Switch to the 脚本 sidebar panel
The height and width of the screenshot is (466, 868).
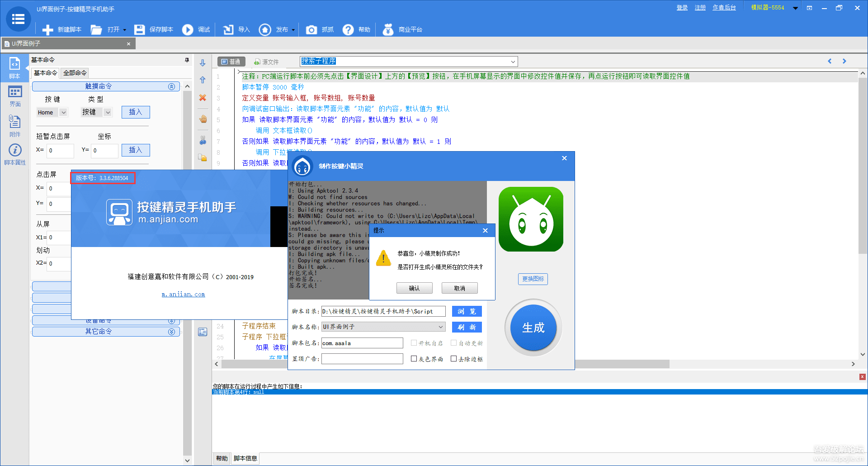[x=14, y=68]
